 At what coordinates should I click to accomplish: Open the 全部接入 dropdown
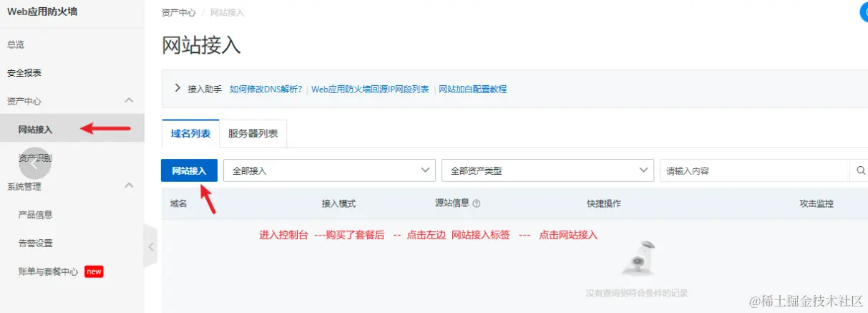coord(329,170)
